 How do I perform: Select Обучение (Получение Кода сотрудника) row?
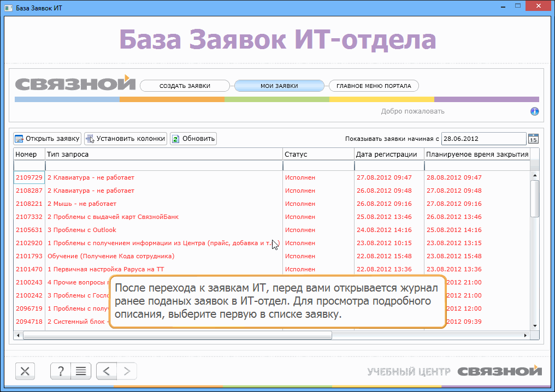(x=272, y=256)
